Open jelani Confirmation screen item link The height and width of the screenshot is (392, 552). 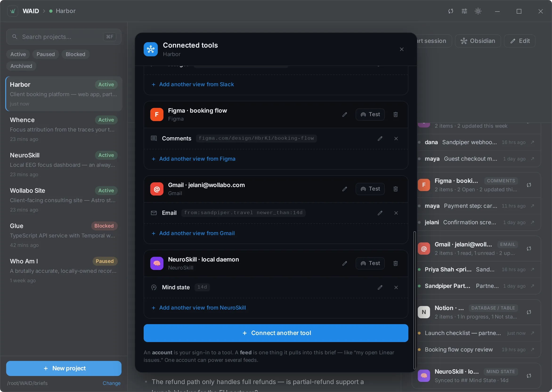(532, 222)
